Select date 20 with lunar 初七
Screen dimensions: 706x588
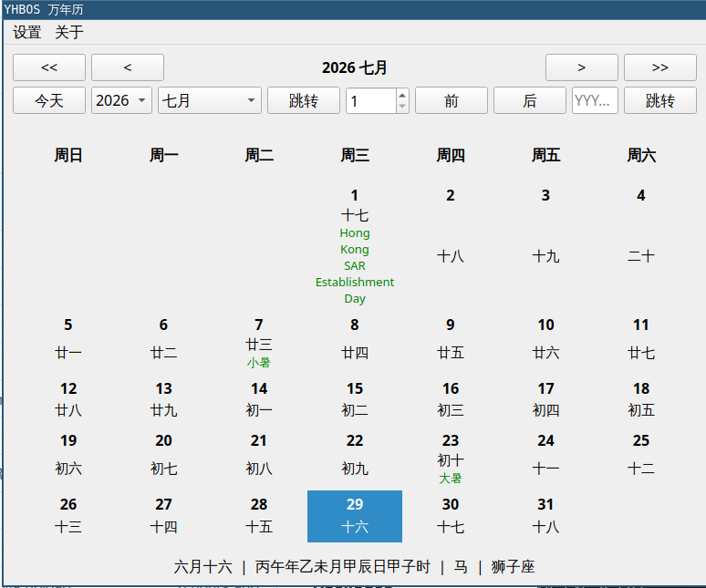[163, 459]
